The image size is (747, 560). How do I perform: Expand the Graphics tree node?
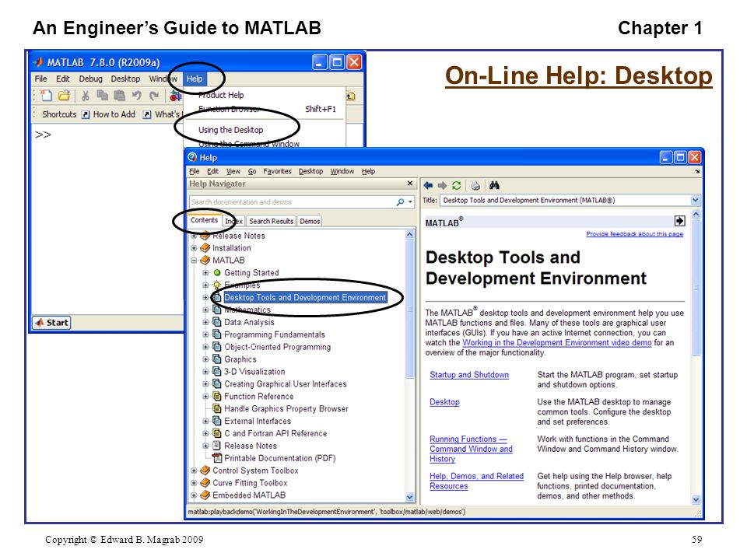(205, 359)
